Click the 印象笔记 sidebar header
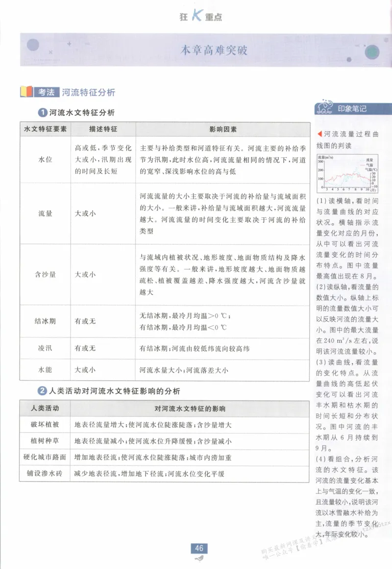The image size is (392, 569). coord(352,108)
